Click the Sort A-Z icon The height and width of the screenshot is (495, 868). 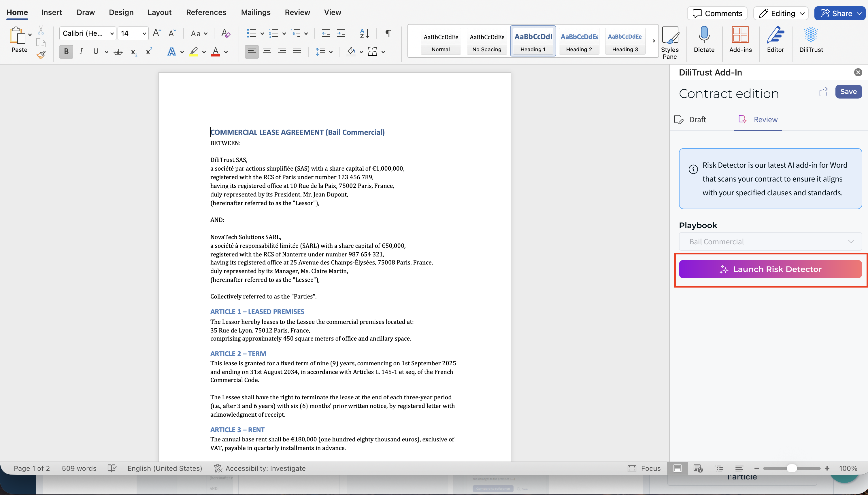point(365,33)
